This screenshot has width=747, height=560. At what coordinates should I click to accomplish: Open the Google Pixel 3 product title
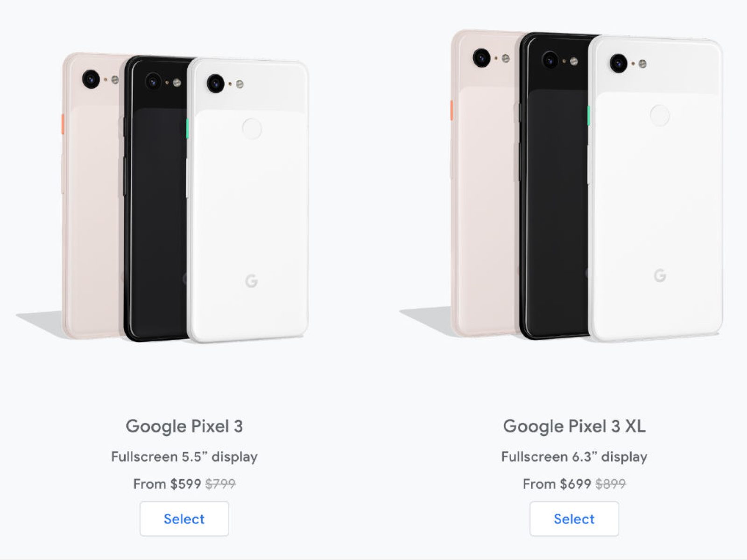point(184,426)
